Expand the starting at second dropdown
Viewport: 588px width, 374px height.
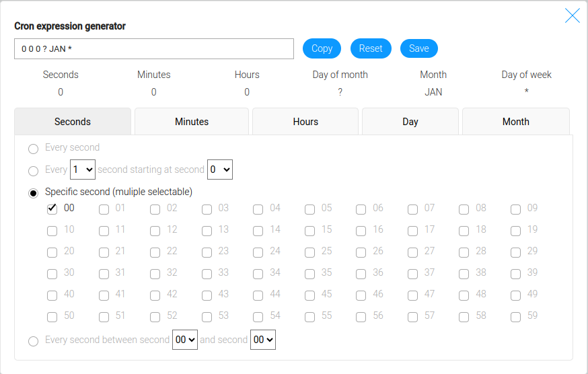tap(220, 170)
